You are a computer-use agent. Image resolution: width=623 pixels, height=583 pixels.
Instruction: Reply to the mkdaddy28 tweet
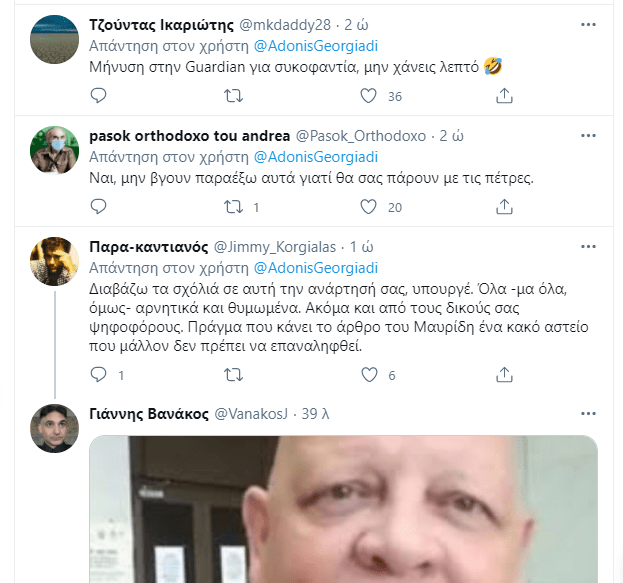pyautogui.click(x=98, y=96)
